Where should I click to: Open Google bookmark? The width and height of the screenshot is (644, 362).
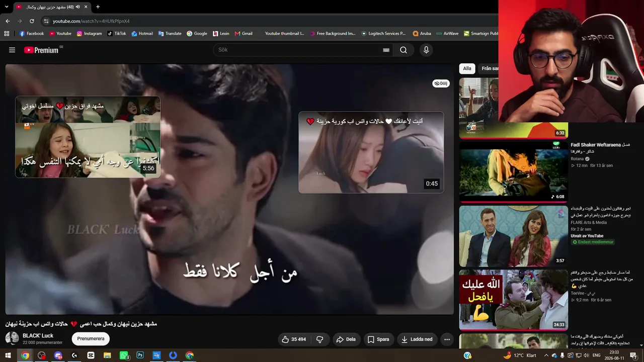[197, 34]
